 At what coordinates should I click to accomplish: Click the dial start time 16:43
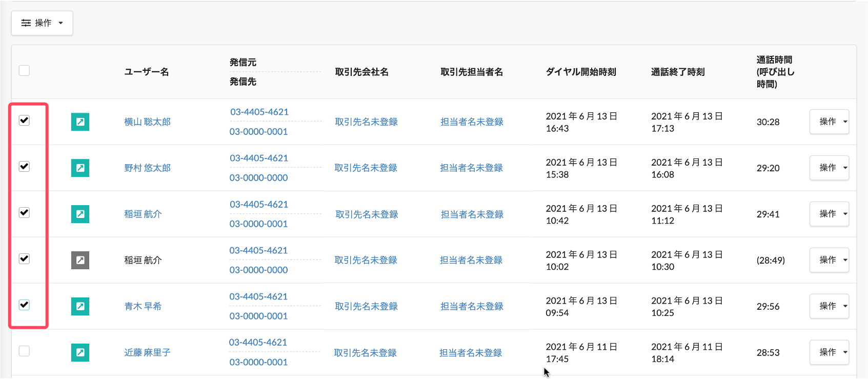click(x=557, y=128)
